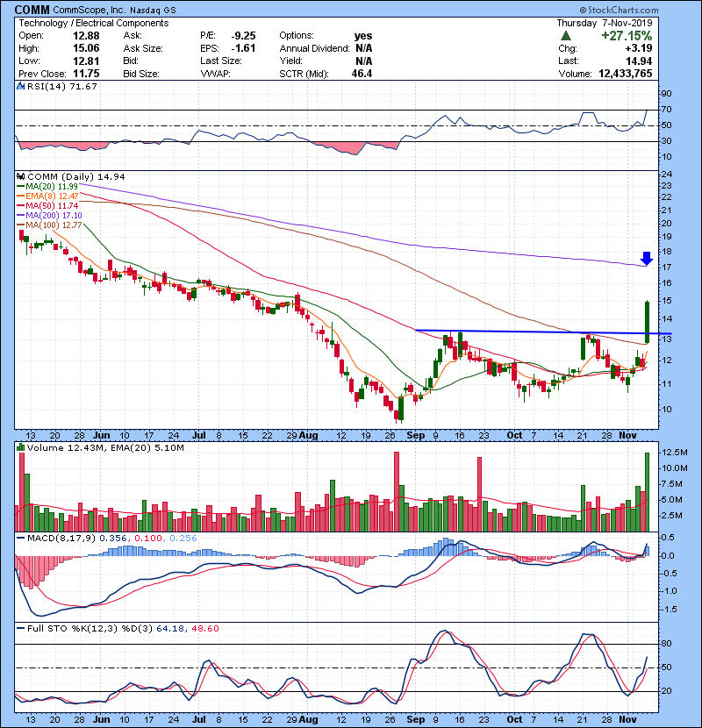
Task: Select the Technology / Electrical Components sector text
Action: pyautogui.click(x=93, y=23)
